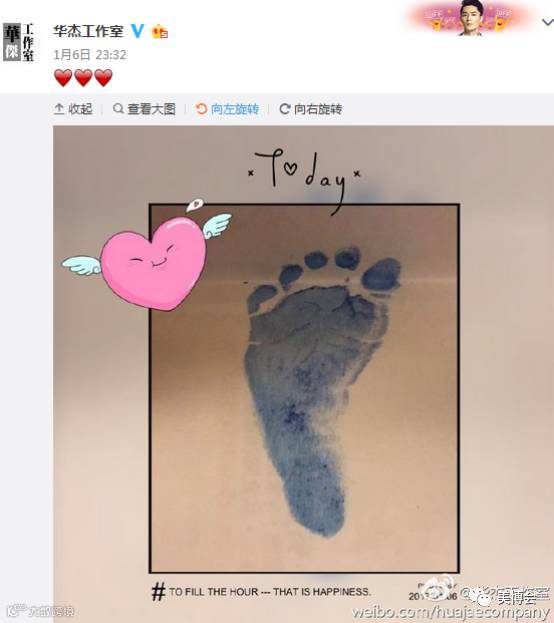Click the orange membership crown badge
Viewport: 554px width, 623px height.
click(x=159, y=31)
